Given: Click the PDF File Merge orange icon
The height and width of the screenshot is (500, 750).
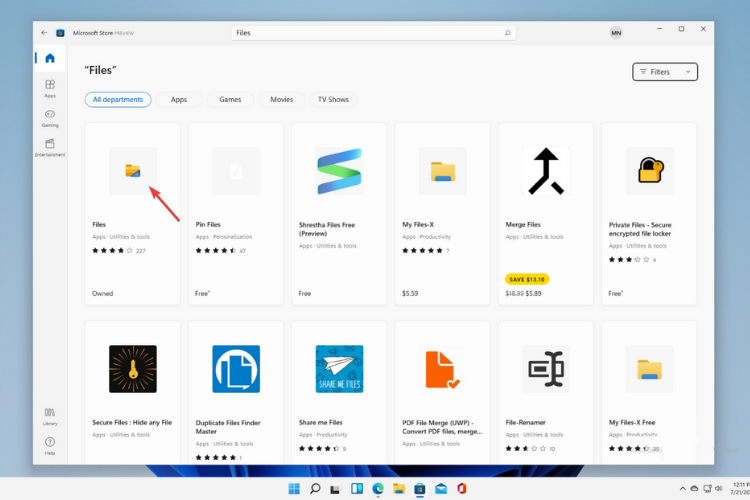Looking at the screenshot, I should point(442,369).
